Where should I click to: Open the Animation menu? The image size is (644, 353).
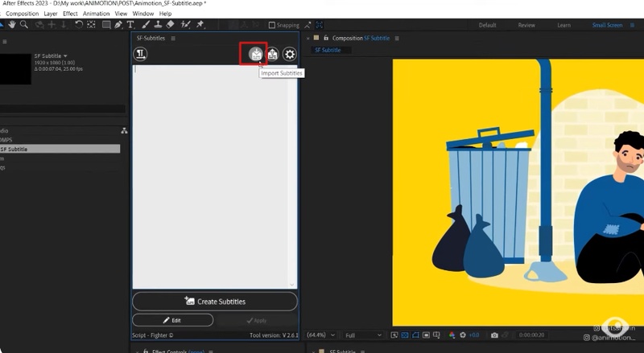[x=96, y=14]
